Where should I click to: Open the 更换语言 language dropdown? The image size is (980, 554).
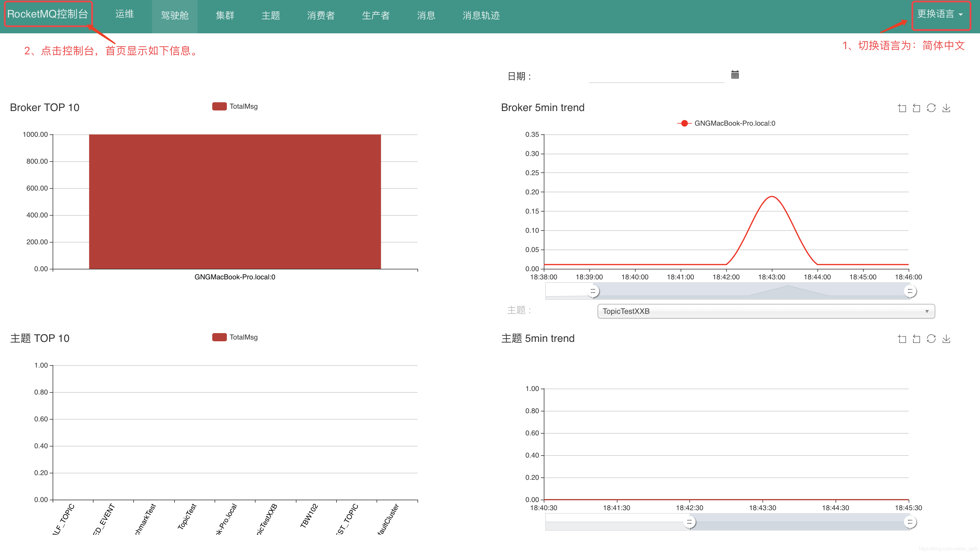[x=940, y=14]
